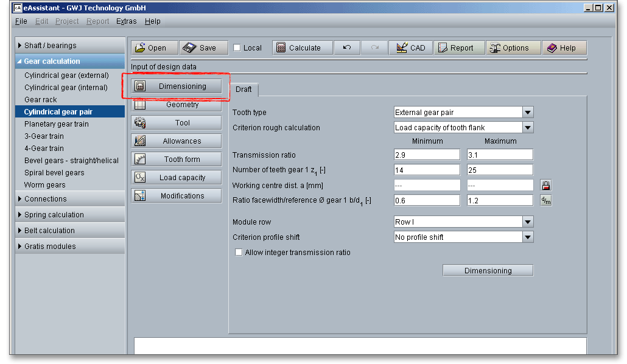Click the lock icon beside working centre distance
Screen dimensions: 627x364
tap(546, 185)
